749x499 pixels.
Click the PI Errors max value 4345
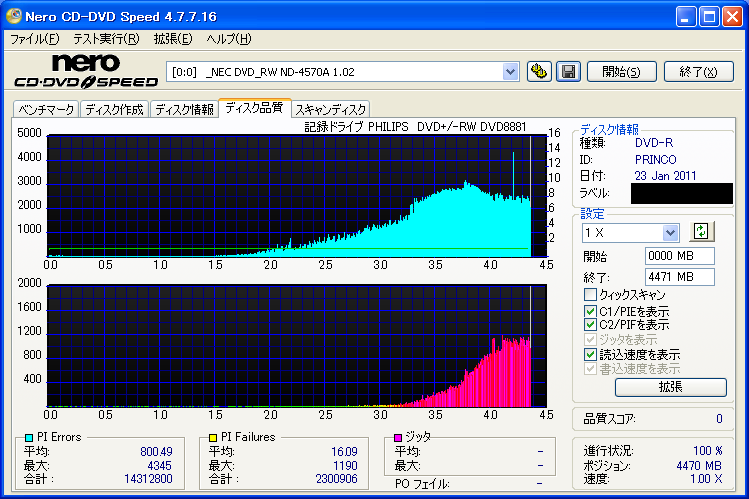[x=160, y=465]
